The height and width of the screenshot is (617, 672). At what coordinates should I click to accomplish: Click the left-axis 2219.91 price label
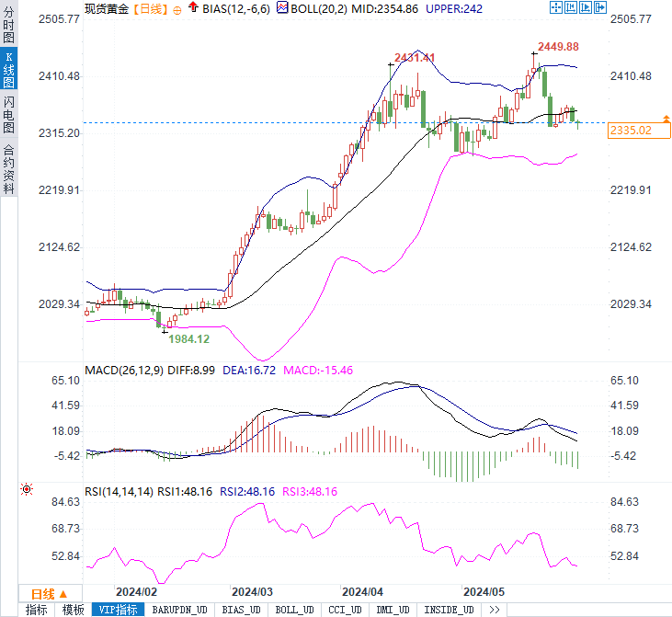(59, 190)
